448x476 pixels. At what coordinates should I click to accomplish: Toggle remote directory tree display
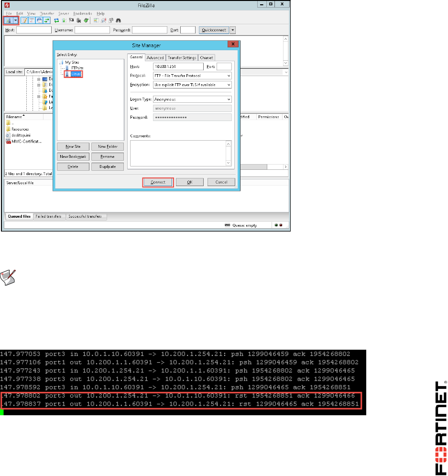(x=39, y=21)
